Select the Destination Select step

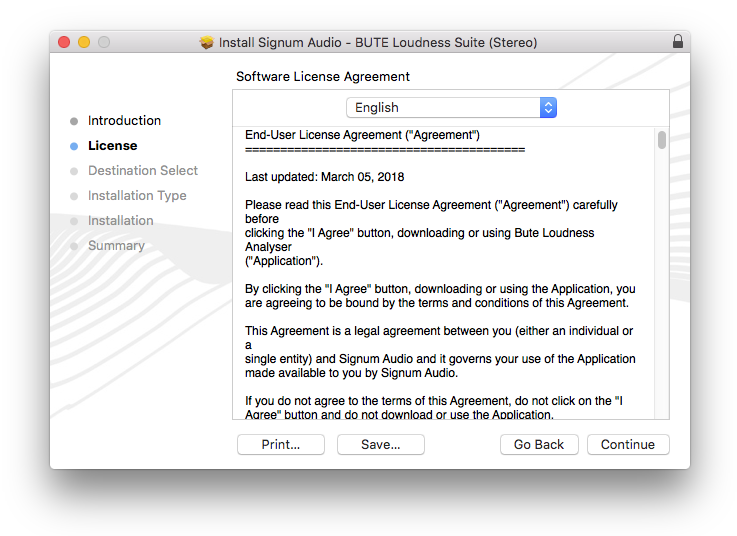point(143,171)
